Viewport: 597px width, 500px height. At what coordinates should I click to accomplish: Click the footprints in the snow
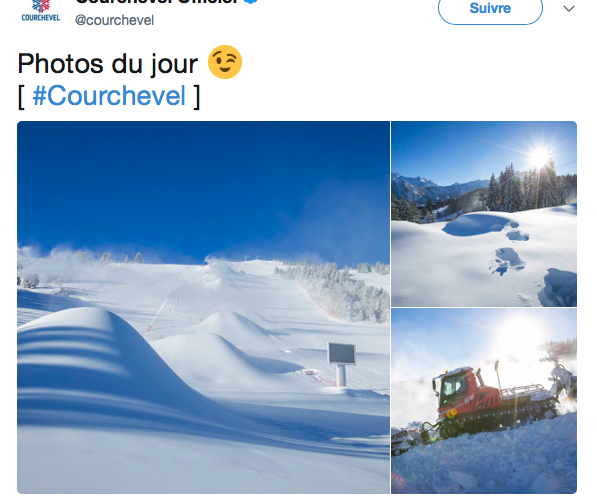[510, 249]
